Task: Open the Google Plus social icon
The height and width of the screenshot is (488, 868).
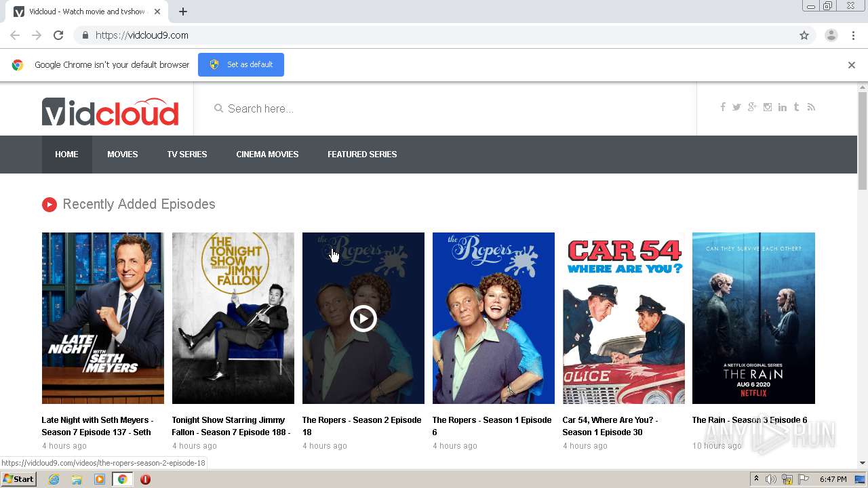Action: pos(752,107)
